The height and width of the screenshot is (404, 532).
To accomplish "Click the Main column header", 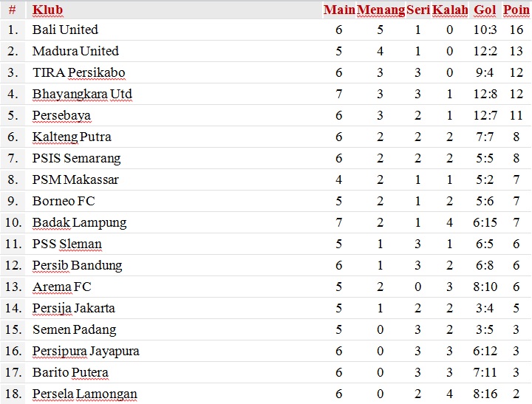I will [339, 10].
